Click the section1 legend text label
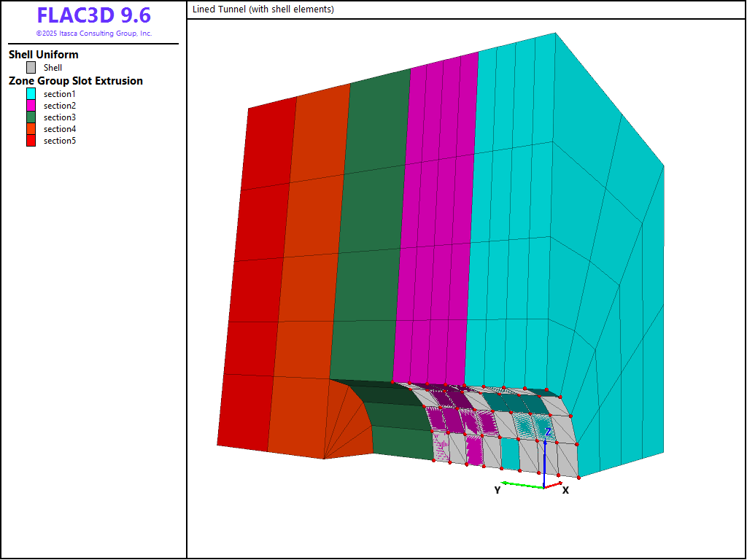The width and height of the screenshot is (747, 560). tap(59, 94)
